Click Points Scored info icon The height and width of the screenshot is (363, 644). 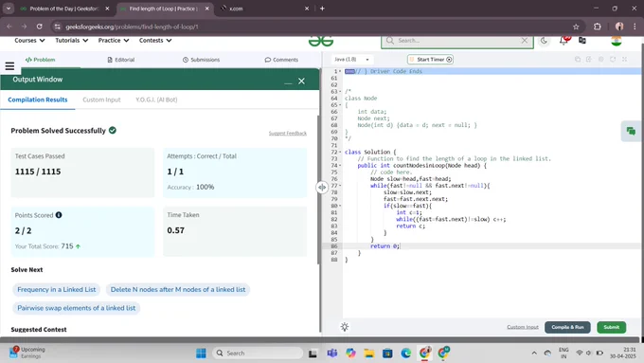59,215
